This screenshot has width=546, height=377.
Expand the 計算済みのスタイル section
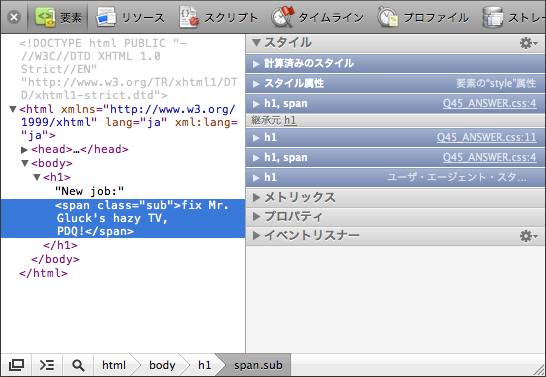click(x=256, y=64)
